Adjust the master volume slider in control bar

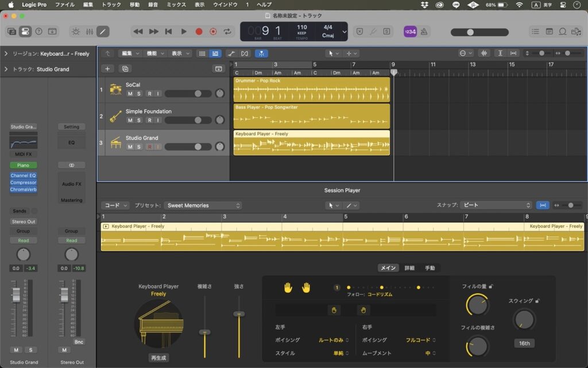point(479,32)
